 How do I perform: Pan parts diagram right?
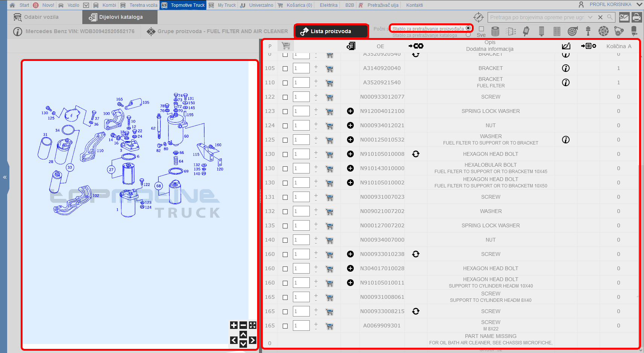pyautogui.click(x=253, y=340)
